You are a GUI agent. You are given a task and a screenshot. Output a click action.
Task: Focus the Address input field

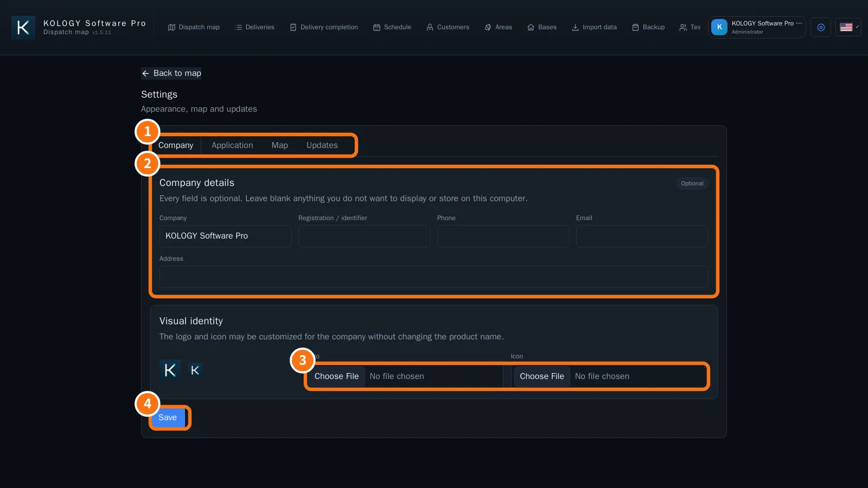point(434,277)
